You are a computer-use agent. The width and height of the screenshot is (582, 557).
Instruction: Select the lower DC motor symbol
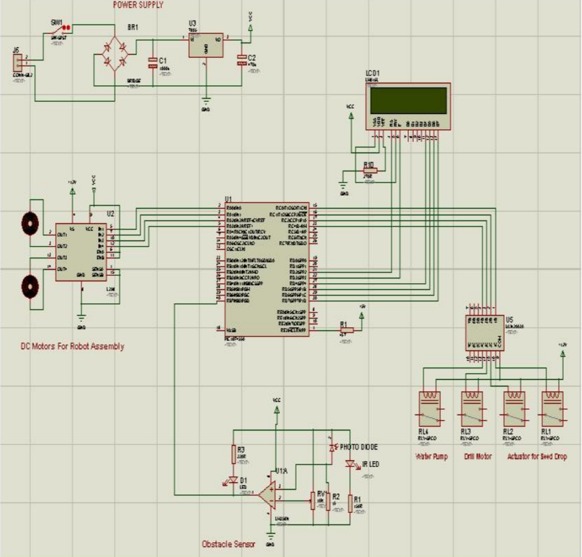[x=30, y=286]
